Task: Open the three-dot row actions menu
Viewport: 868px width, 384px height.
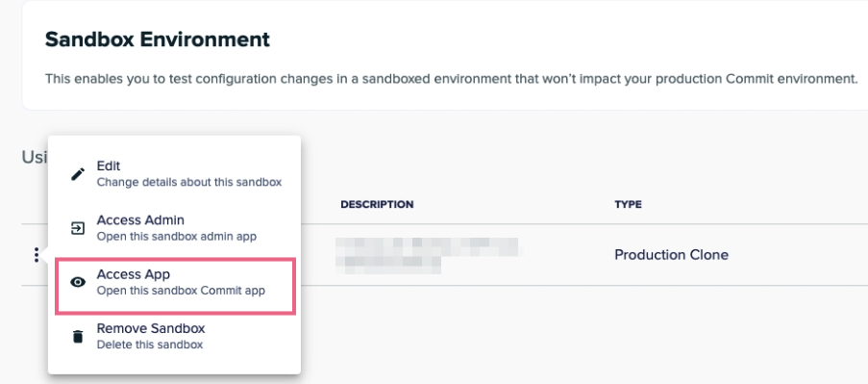Action: click(36, 255)
